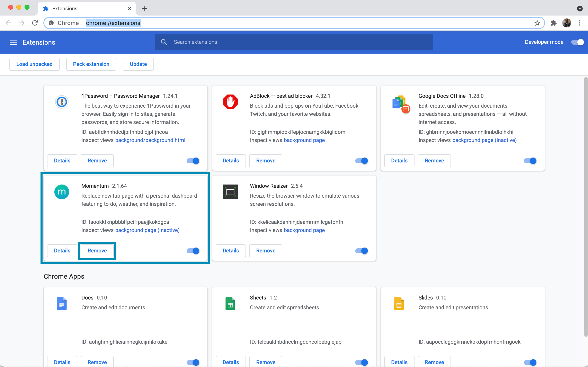Click the Extensions hamburger menu icon
588x367 pixels.
(13, 42)
